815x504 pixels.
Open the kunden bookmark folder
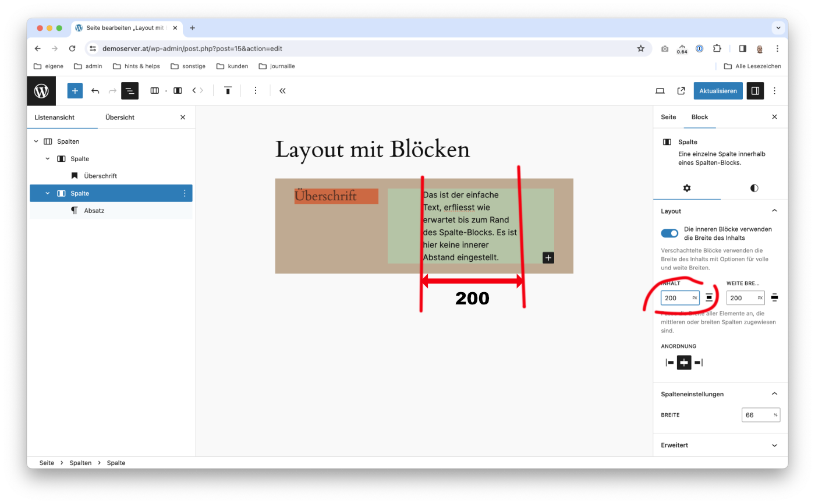pos(232,66)
